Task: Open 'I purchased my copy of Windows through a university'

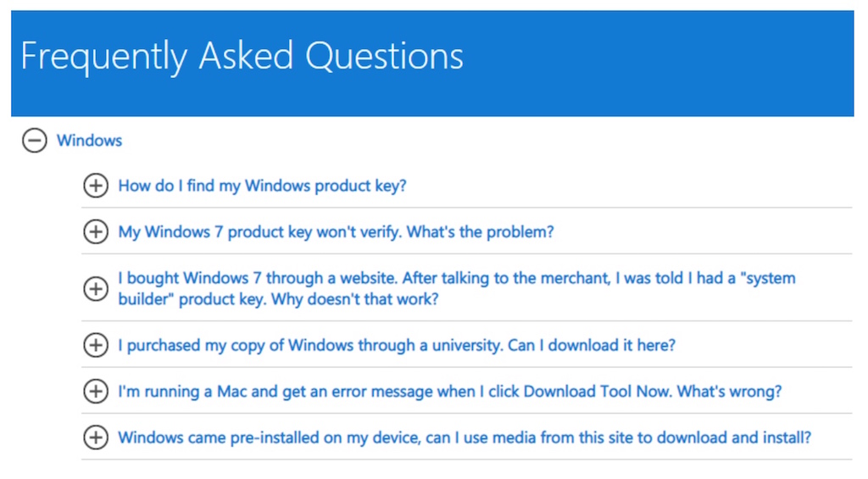Action: coord(397,346)
